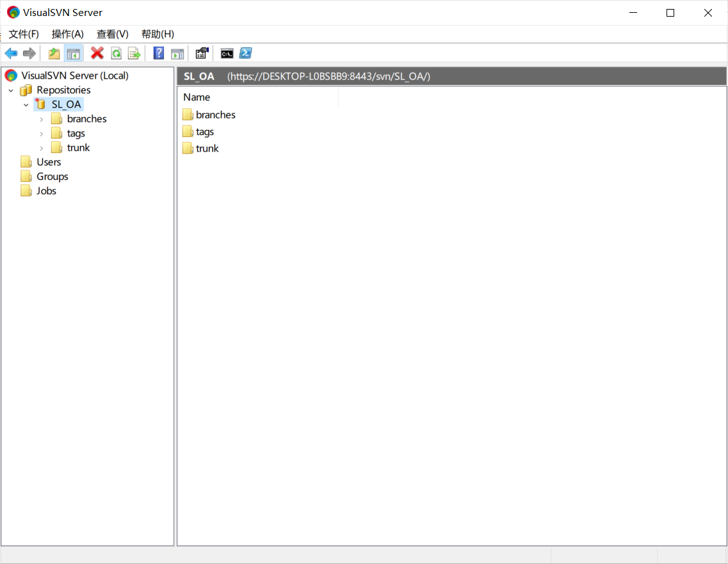
Task: Expand the branches folder in the tree
Action: coord(42,118)
